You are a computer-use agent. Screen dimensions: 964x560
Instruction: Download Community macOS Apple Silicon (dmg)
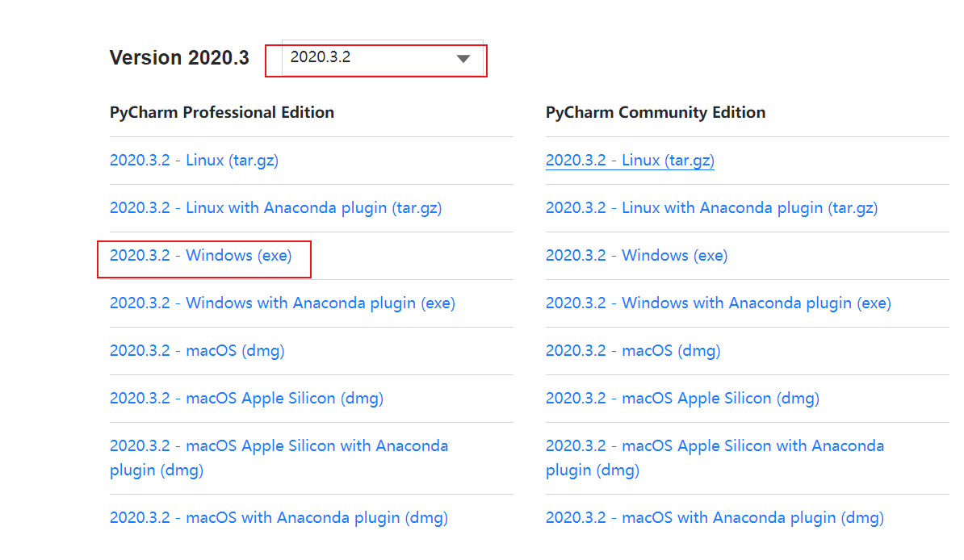(682, 399)
